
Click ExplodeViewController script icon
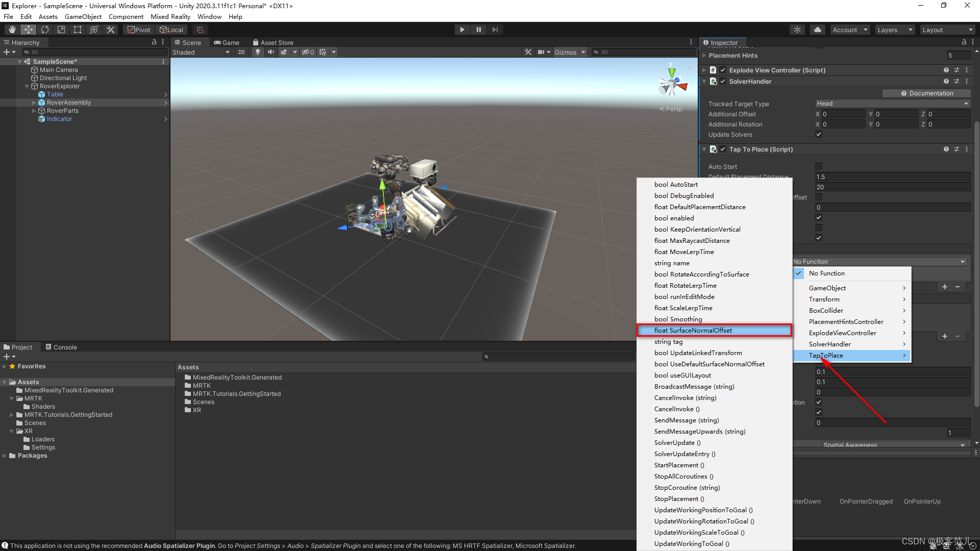(715, 70)
